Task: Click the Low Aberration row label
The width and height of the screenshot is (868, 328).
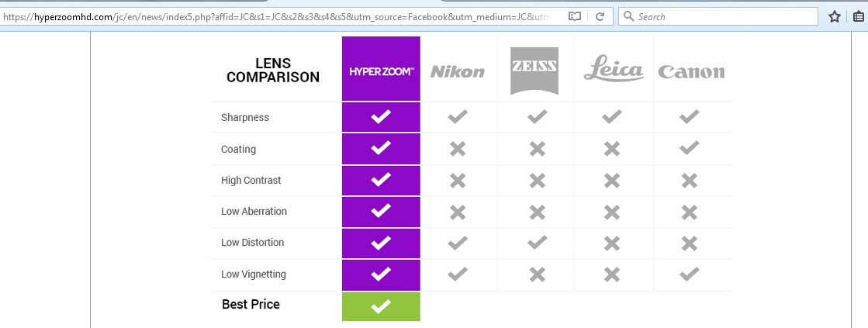Action: (254, 211)
